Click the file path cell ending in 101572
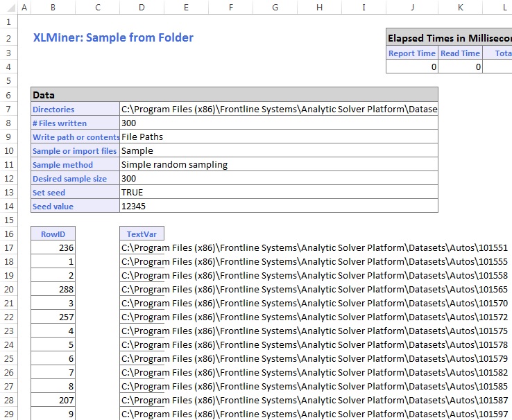512x420 pixels. point(314,317)
